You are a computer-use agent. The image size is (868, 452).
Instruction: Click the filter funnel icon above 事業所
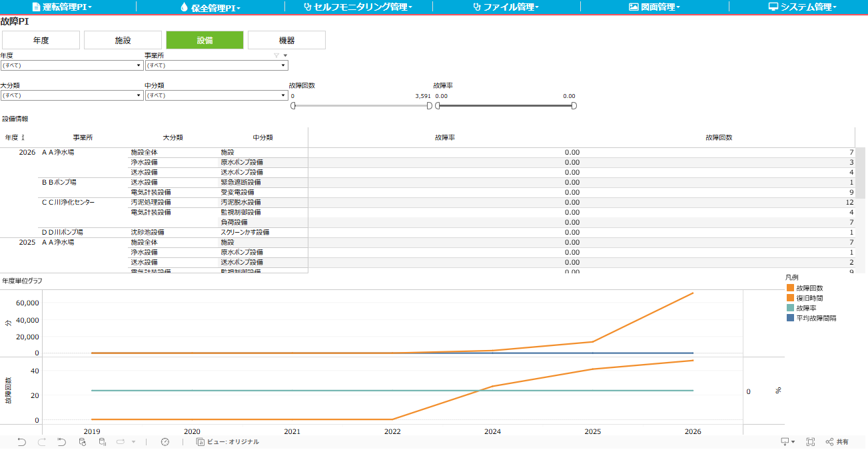[x=276, y=55]
